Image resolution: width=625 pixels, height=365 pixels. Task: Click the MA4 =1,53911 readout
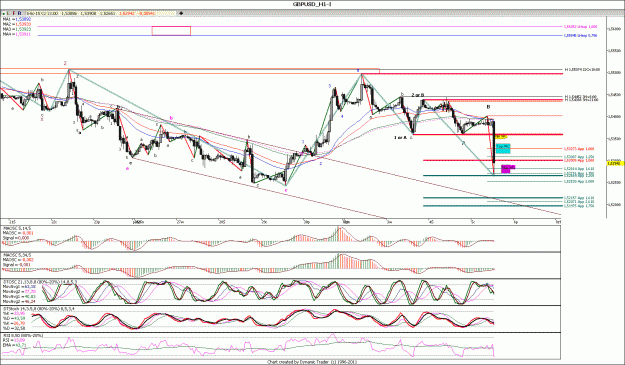[17, 34]
